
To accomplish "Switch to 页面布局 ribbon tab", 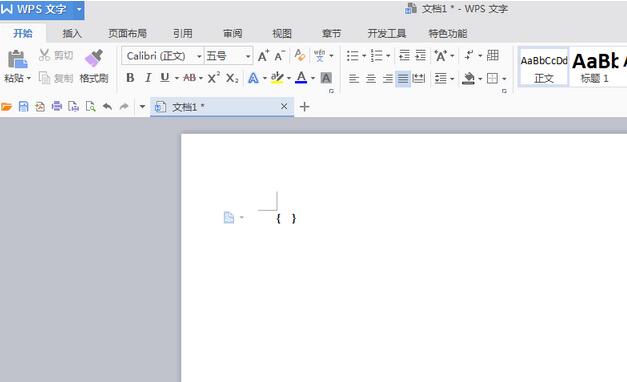I will [x=128, y=34].
